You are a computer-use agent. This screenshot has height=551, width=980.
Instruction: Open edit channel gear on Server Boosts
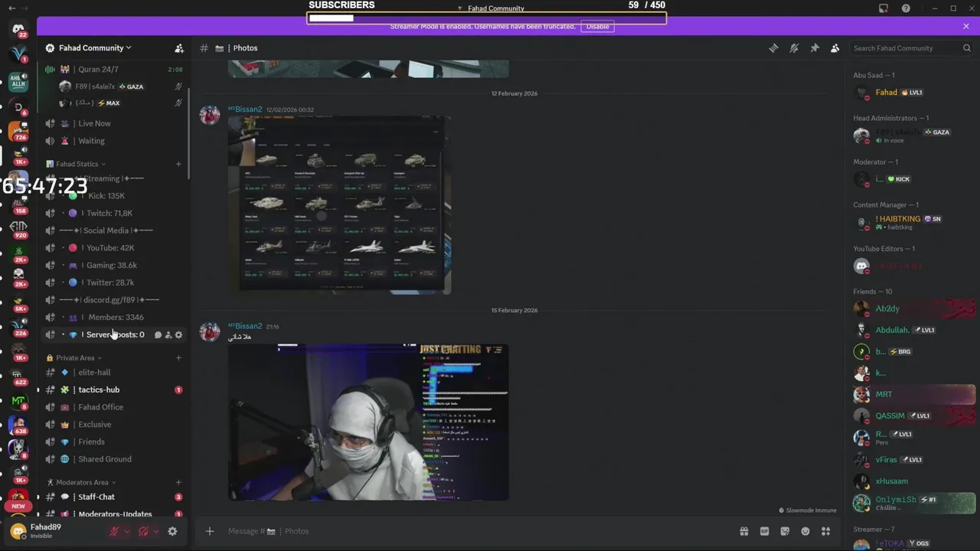click(x=179, y=334)
